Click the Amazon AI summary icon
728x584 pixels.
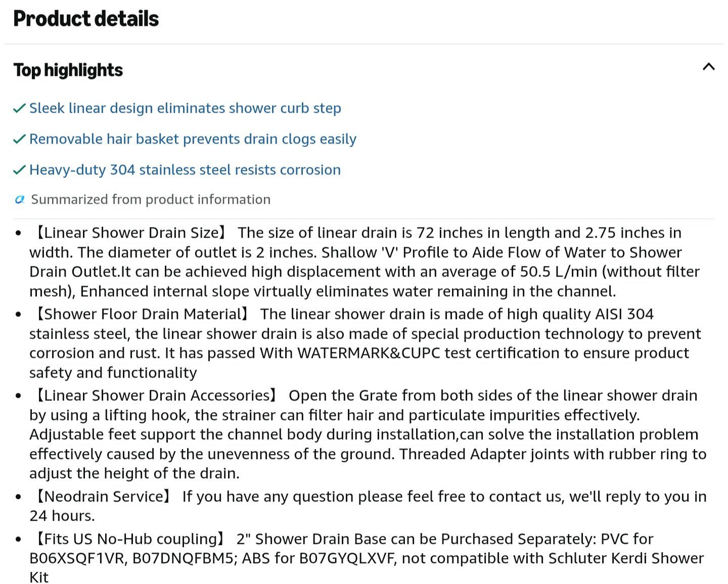[20, 200]
